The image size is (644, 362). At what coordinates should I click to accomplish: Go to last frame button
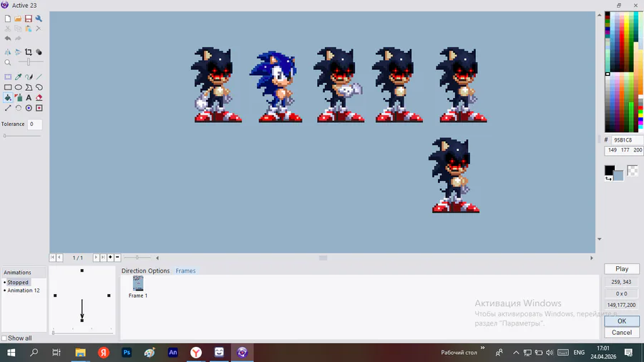(x=103, y=258)
